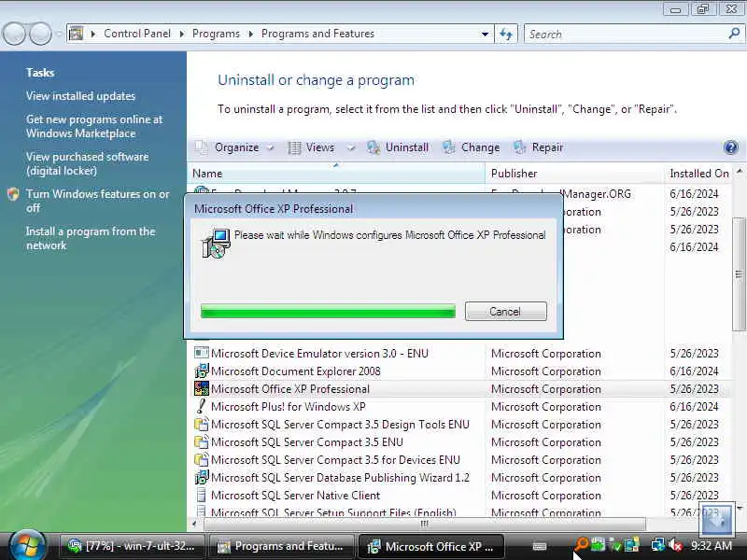Click the 9:32 AM taskbar clock
The image size is (747, 560).
pyautogui.click(x=712, y=546)
